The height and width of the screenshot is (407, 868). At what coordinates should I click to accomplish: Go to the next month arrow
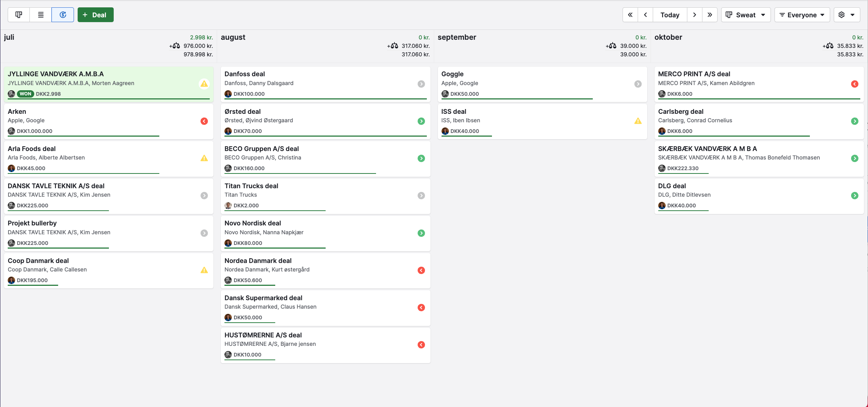(x=694, y=15)
